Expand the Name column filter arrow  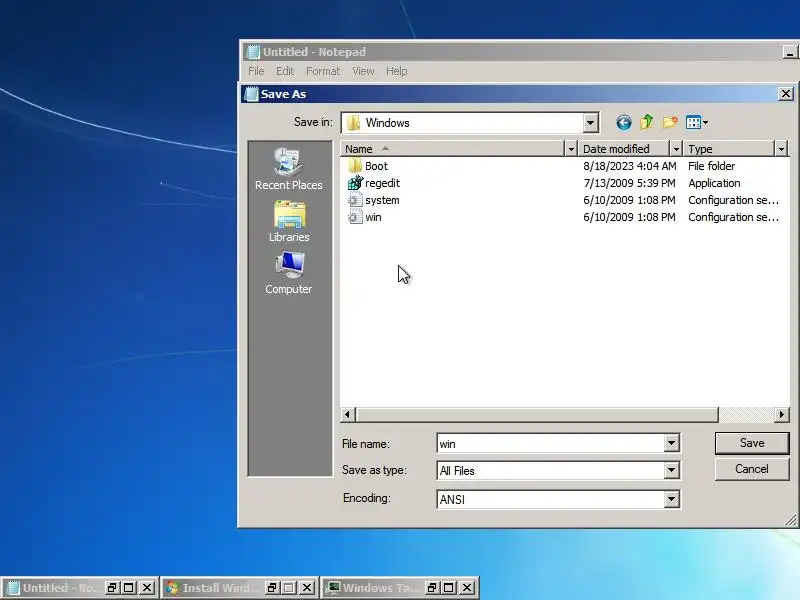click(571, 149)
